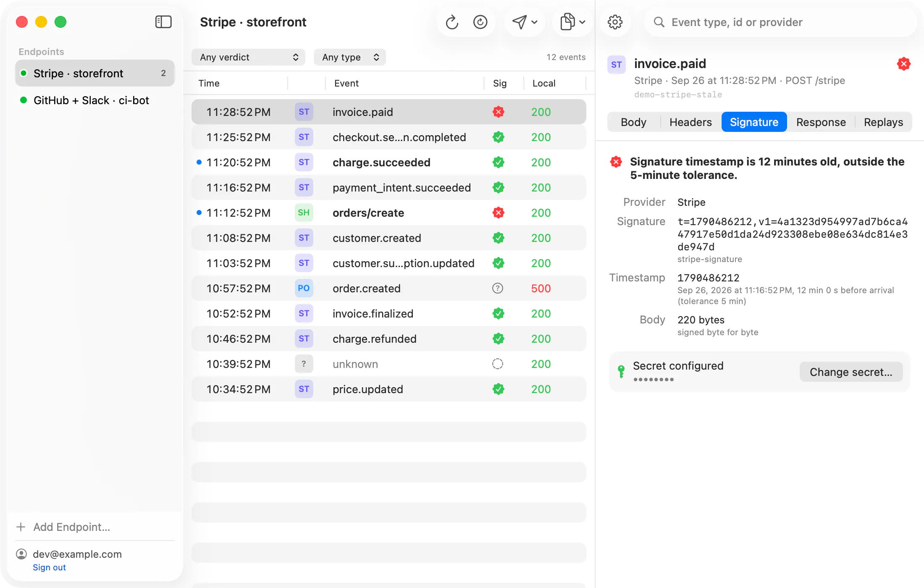This screenshot has height=588, width=924.
Task: Click the Local column header
Action: coord(543,83)
